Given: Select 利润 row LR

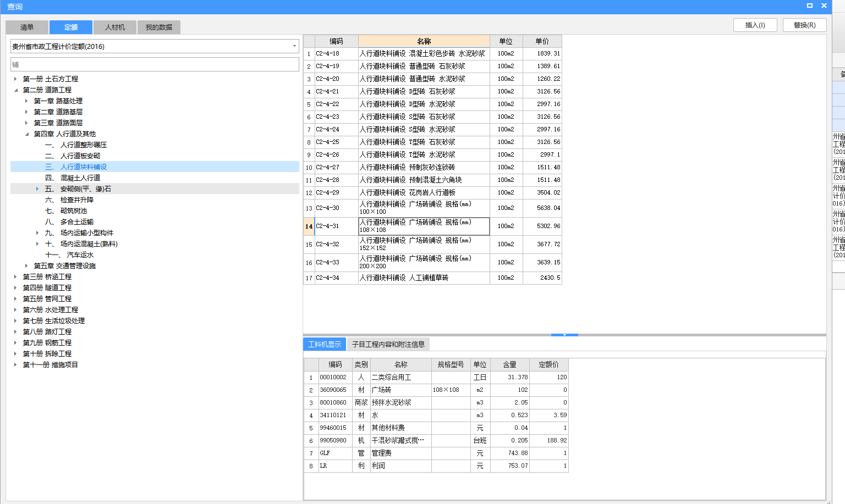Looking at the screenshot, I should click(x=436, y=466).
